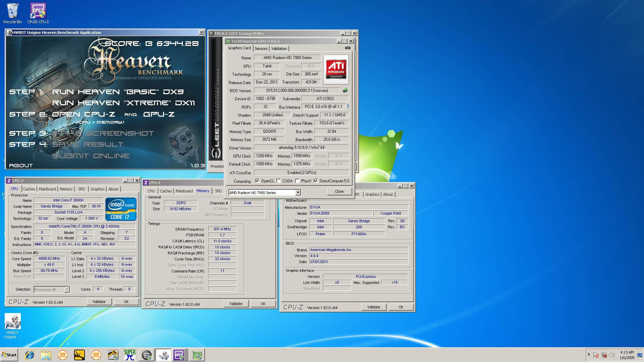Click the GPU Clock 1200 MHz field
644x362 pixels.
[x=264, y=156]
